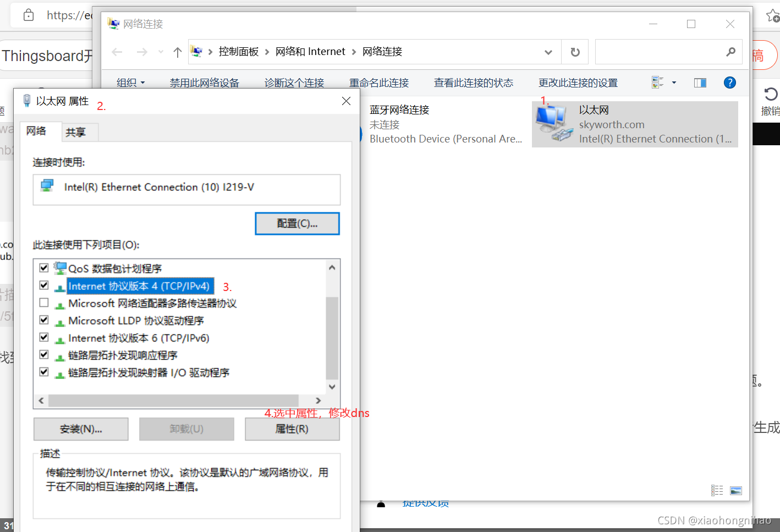Click the 属性(R) button
The height and width of the screenshot is (532, 780).
(x=292, y=429)
